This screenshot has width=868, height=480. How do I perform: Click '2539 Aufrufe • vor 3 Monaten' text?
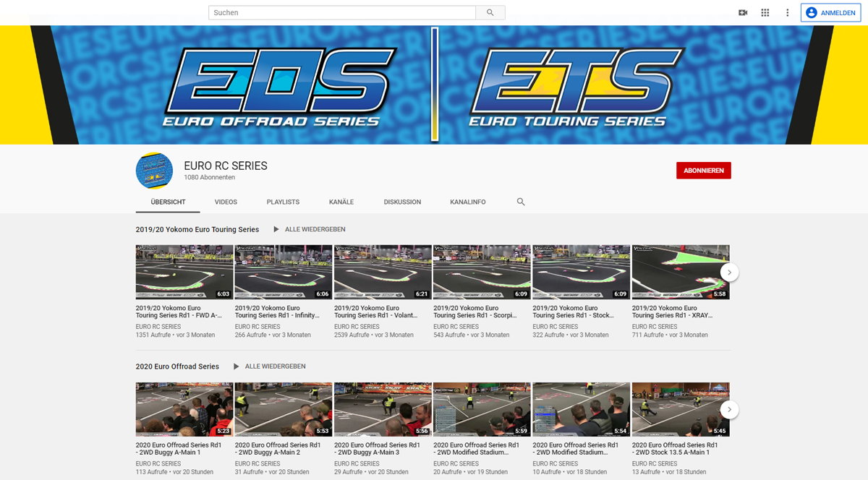click(374, 335)
